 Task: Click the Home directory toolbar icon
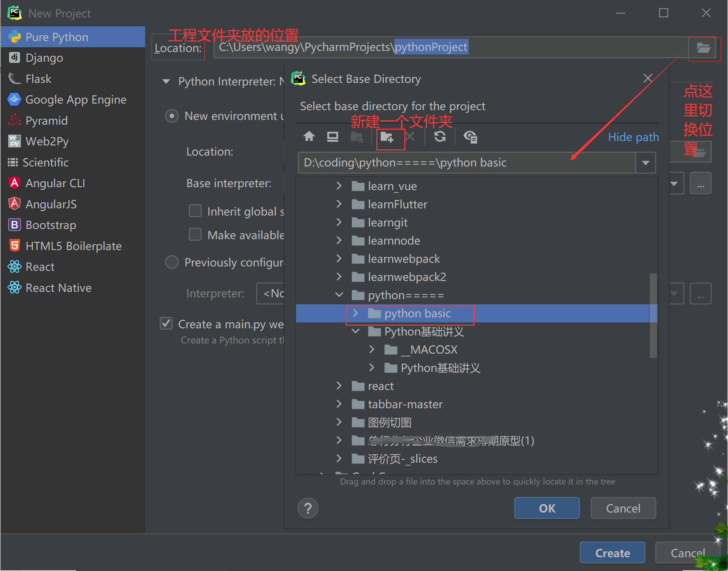click(x=309, y=137)
